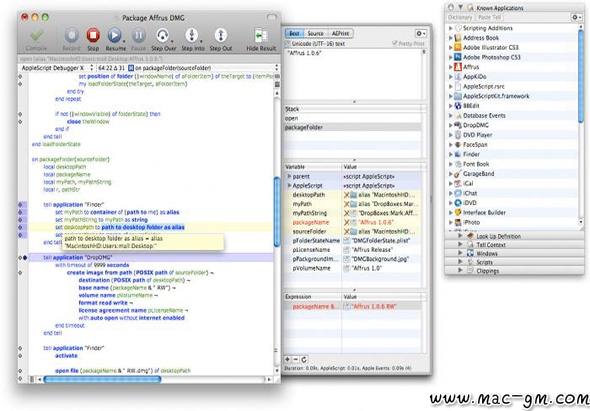Open the packageFolder handler navigation popup
Screen dimensions: 590x411
point(203,68)
